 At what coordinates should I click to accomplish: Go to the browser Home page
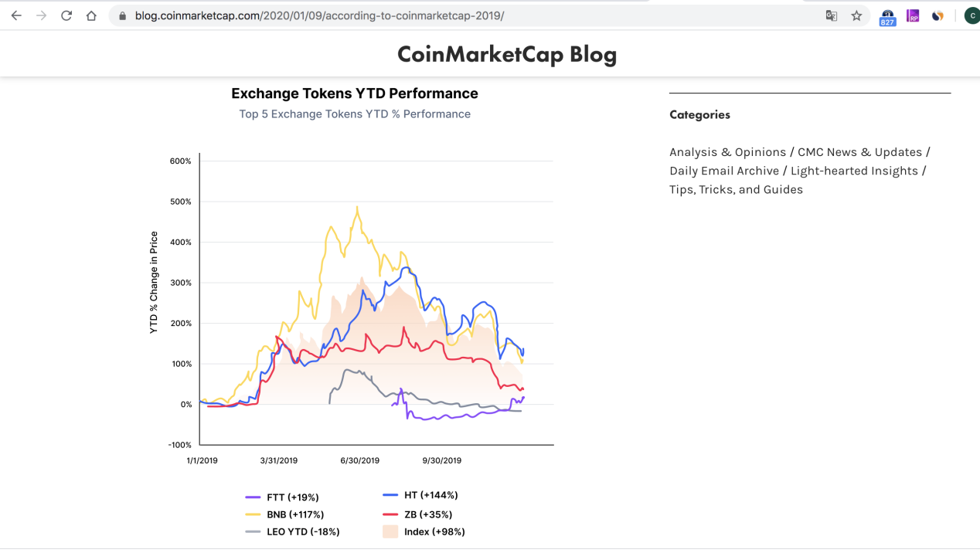[x=91, y=15]
